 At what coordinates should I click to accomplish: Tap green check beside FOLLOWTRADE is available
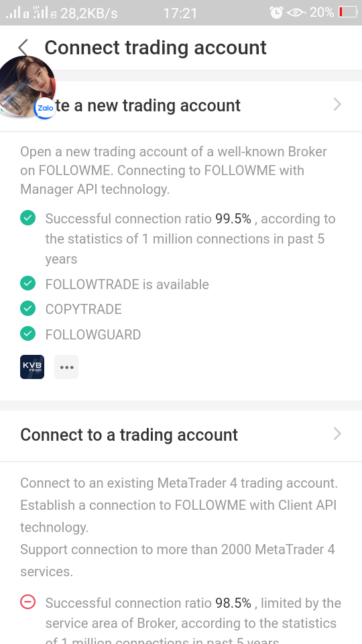tap(28, 283)
